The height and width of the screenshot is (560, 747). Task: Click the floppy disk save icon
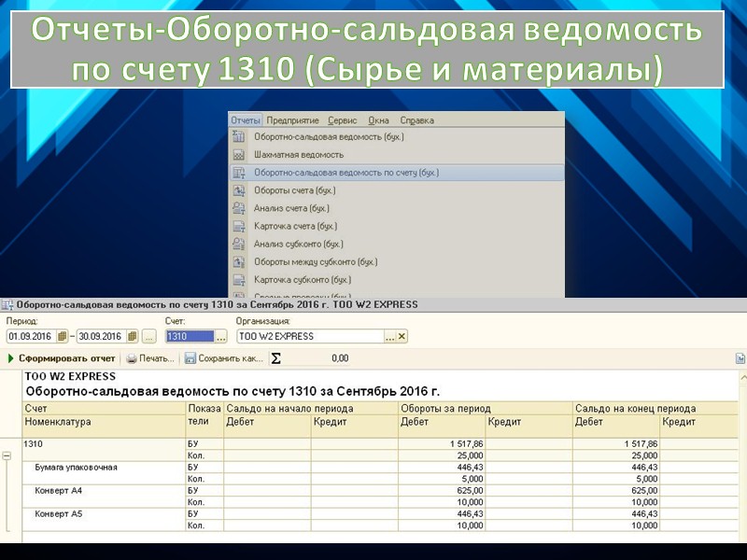(190, 358)
